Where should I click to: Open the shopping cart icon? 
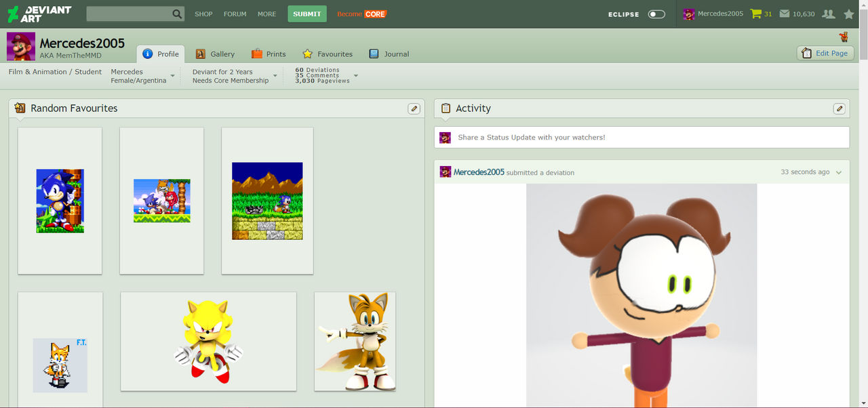click(755, 14)
